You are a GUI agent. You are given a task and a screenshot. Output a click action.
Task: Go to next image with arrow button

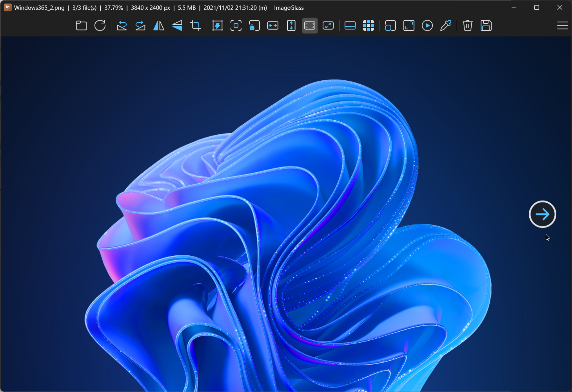click(x=543, y=214)
